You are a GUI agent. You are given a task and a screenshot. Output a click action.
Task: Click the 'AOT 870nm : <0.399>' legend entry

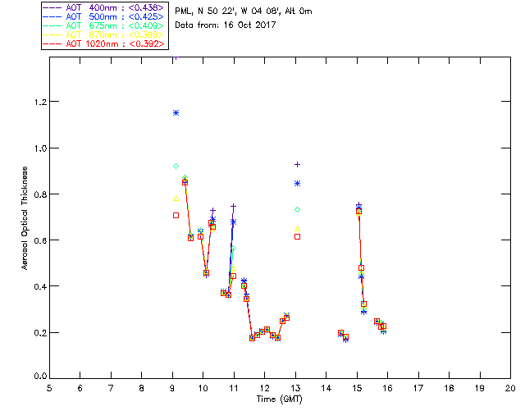[104, 34]
